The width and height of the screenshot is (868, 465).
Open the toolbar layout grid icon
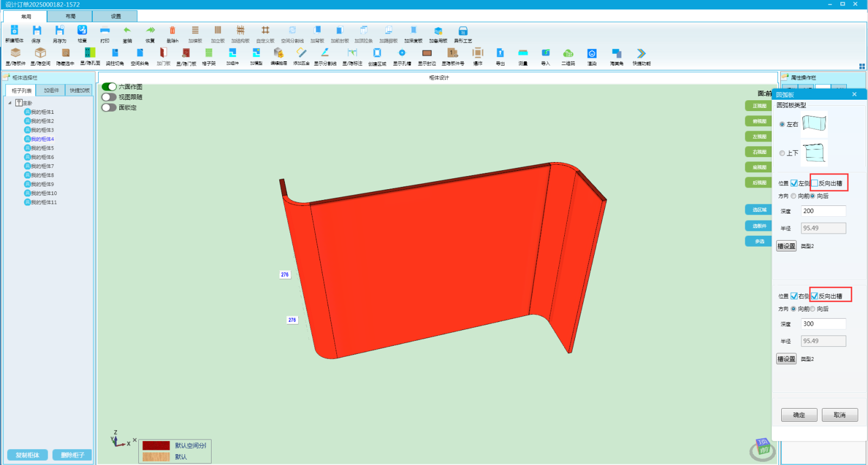point(862,66)
